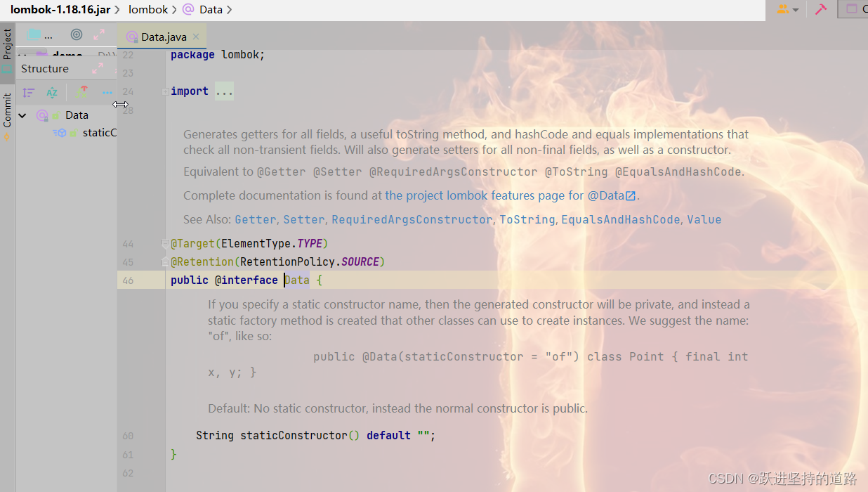Click the 'package lombok;' statement
868x492 pixels.
coord(218,54)
